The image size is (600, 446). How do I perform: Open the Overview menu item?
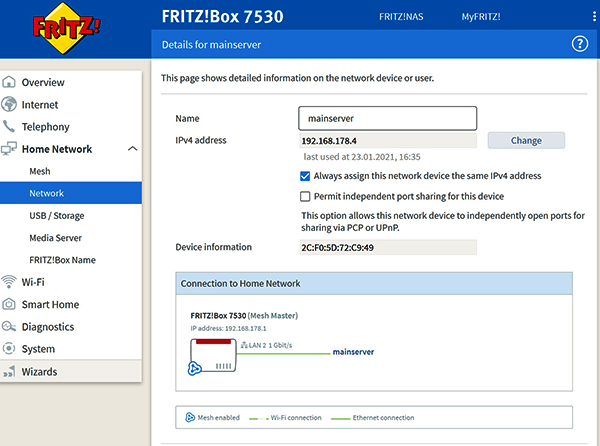[x=71, y=82]
